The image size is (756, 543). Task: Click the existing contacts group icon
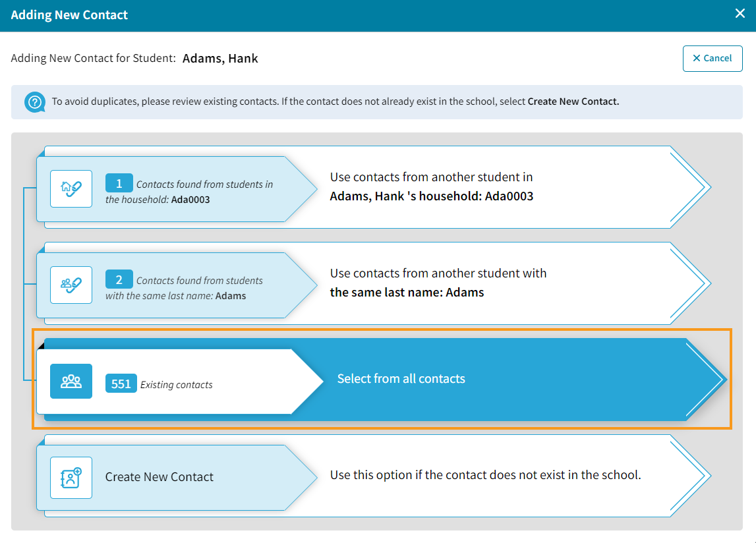[71, 381]
